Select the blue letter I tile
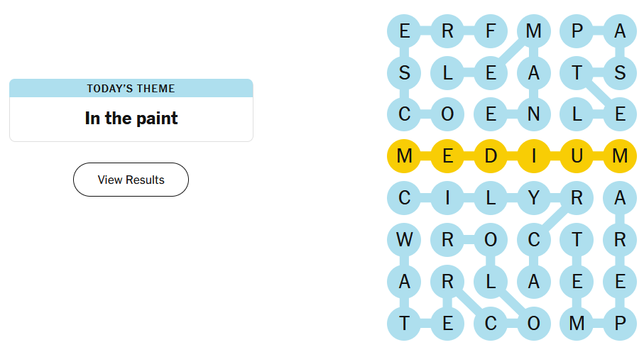The width and height of the screenshot is (644, 362). point(447,198)
